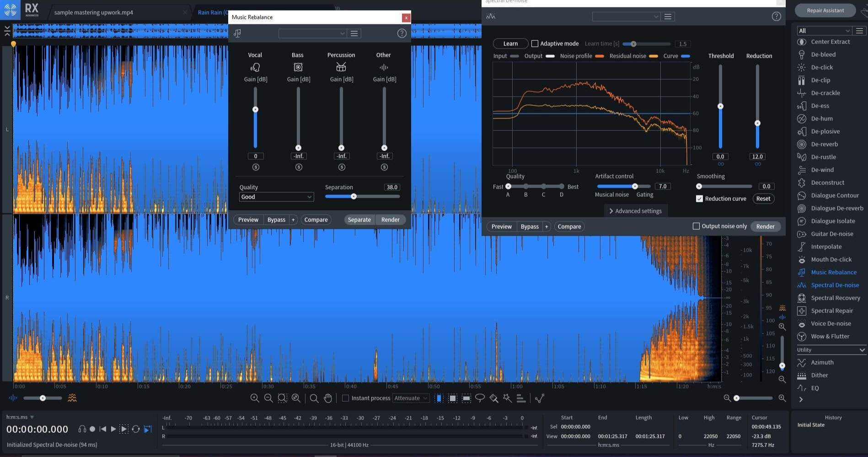Open Spectral Repair module
868x457 pixels.
[831, 311]
